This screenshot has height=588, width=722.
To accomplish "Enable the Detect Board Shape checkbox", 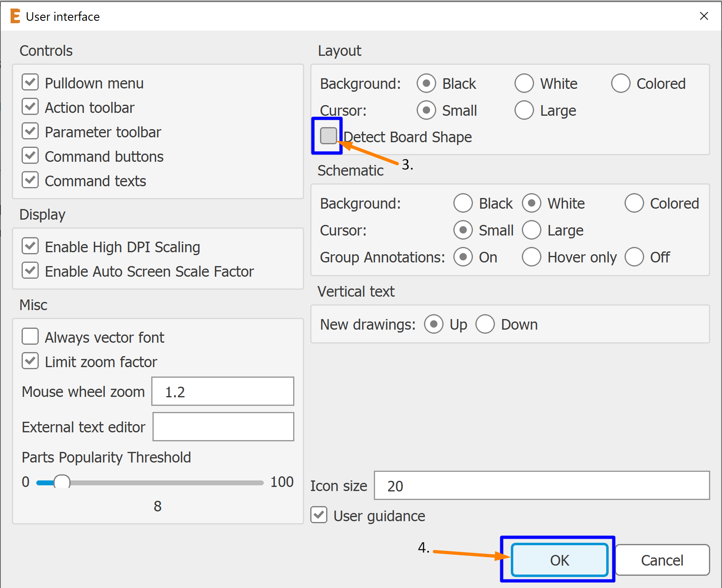I will pos(328,136).
